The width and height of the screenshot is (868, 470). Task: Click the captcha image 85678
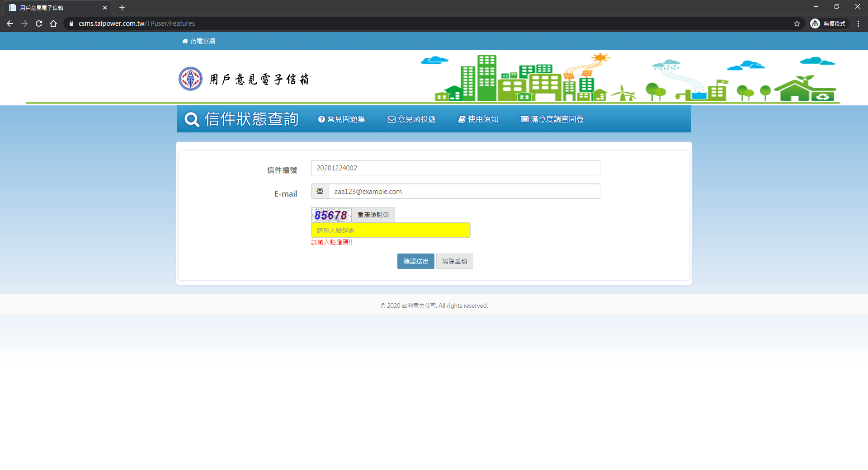331,215
